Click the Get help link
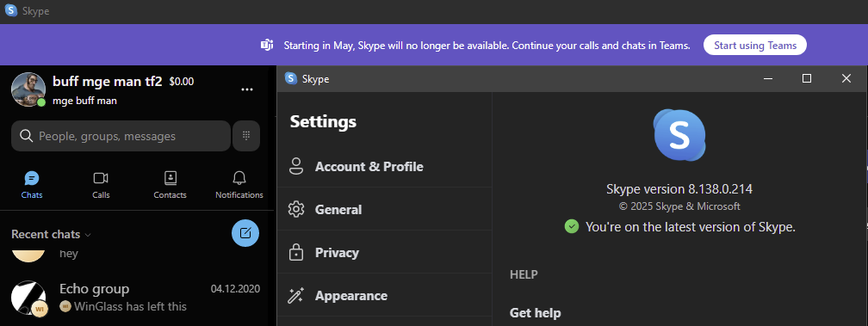This screenshot has height=326, width=868. coord(535,313)
